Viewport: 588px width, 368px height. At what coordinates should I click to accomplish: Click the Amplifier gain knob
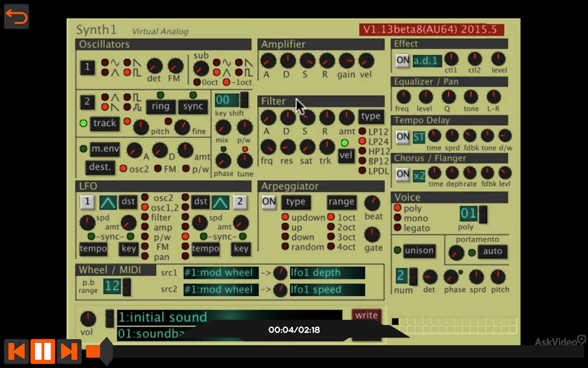[346, 61]
